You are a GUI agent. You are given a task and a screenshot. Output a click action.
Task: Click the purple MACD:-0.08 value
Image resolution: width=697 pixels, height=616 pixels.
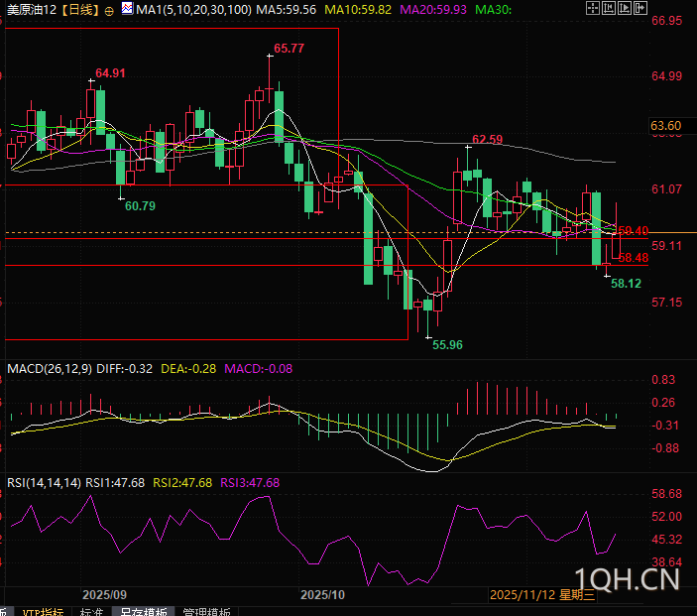point(258,369)
